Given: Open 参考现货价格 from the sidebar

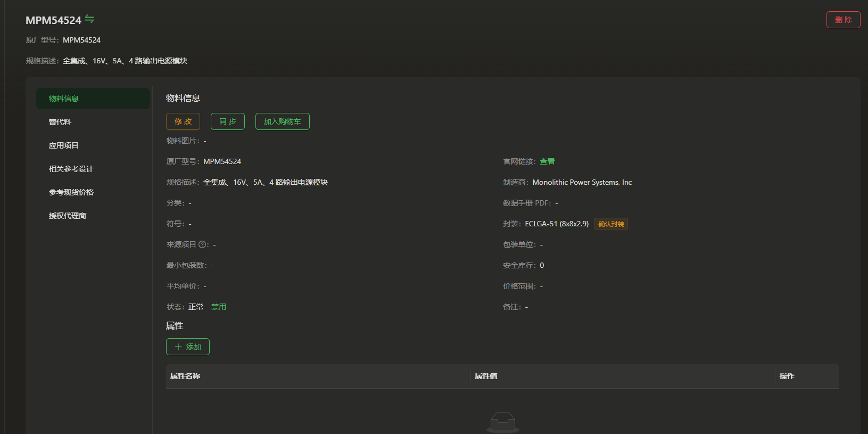Looking at the screenshot, I should point(71,192).
